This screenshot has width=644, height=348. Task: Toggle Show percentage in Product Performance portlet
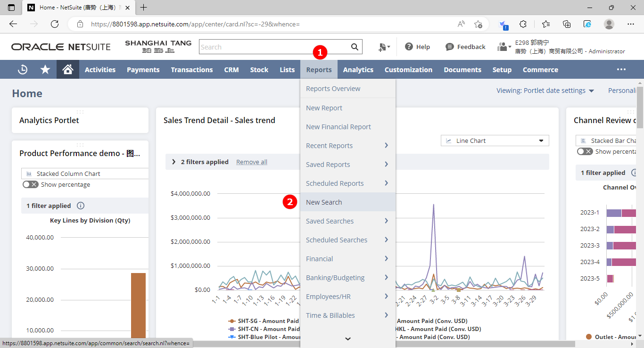click(x=31, y=184)
